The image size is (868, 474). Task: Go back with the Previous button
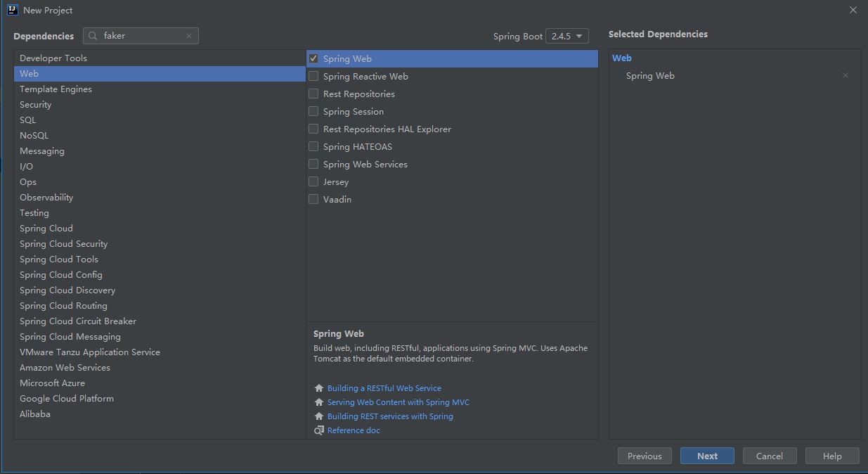644,456
